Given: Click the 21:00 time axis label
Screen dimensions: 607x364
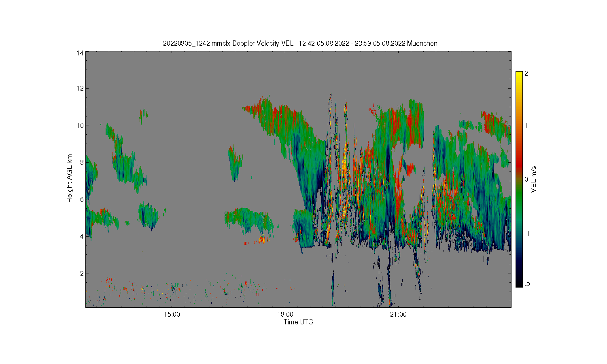Looking at the screenshot, I should pyautogui.click(x=399, y=315).
